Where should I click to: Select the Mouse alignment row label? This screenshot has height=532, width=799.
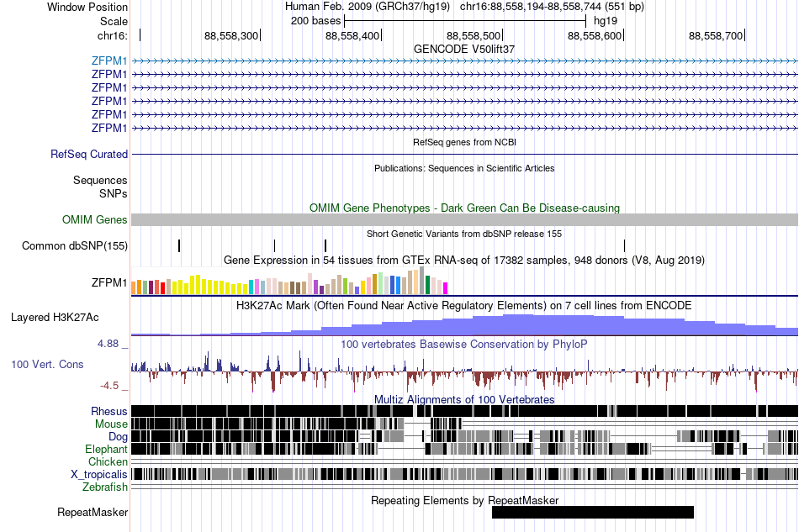pyautogui.click(x=111, y=424)
